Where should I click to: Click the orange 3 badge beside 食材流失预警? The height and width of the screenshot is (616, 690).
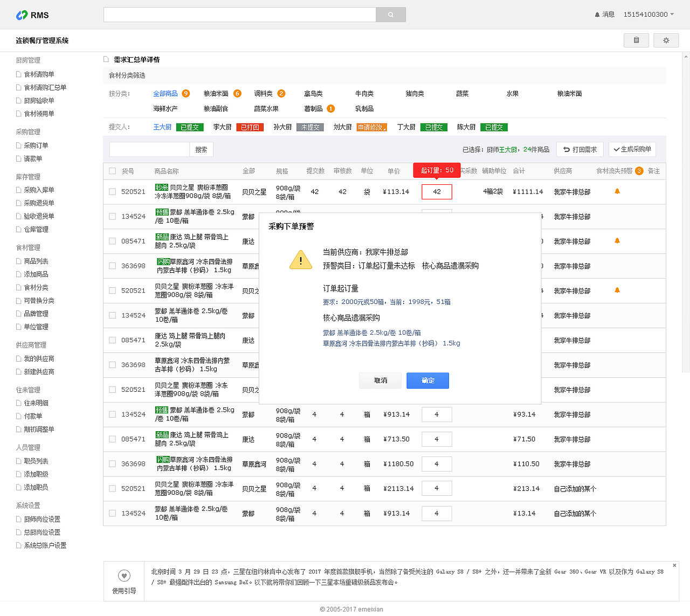click(639, 171)
